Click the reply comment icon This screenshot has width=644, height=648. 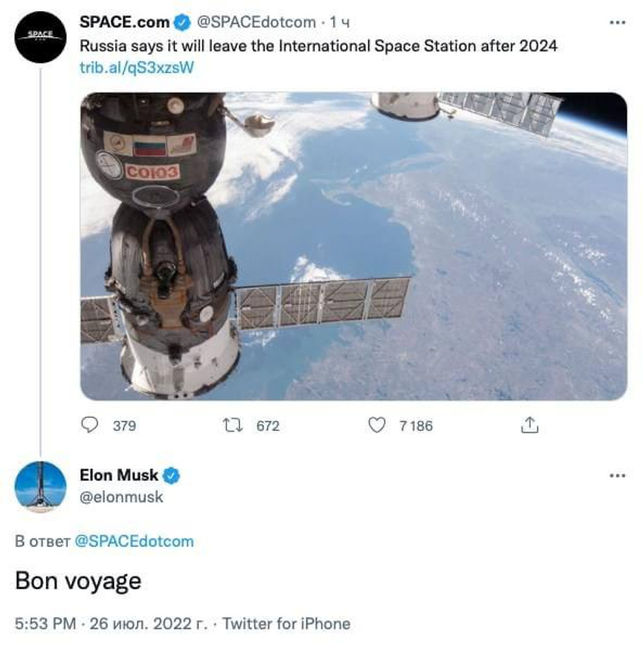click(92, 425)
